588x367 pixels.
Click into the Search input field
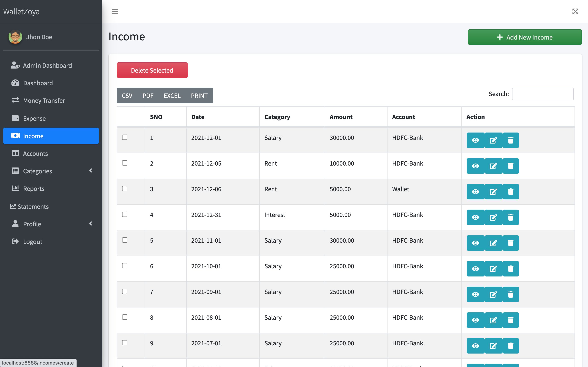542,94
